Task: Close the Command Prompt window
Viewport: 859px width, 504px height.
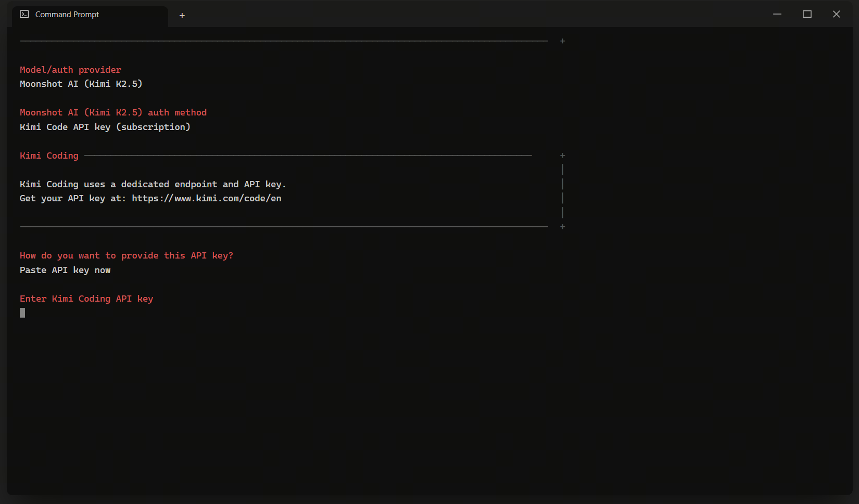Action: pos(836,15)
